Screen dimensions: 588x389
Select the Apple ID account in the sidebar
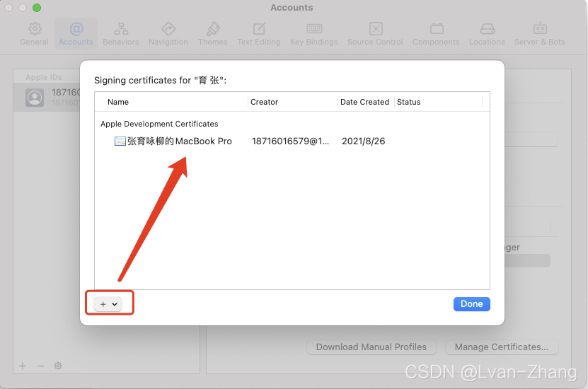pos(47,98)
